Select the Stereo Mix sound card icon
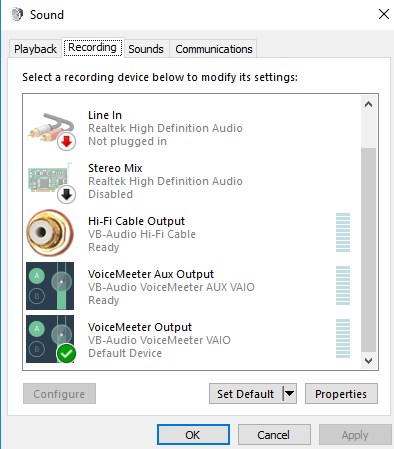Screen dimensions: 394x449 (52, 183)
